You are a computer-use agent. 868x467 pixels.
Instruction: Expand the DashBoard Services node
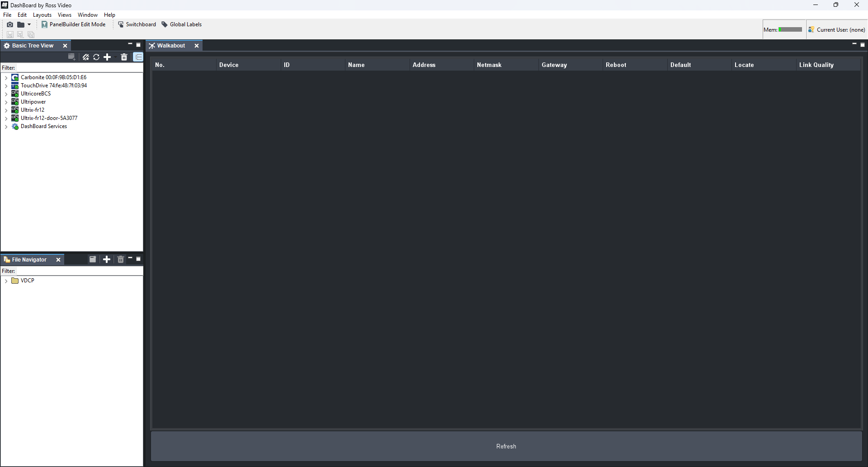pos(6,127)
